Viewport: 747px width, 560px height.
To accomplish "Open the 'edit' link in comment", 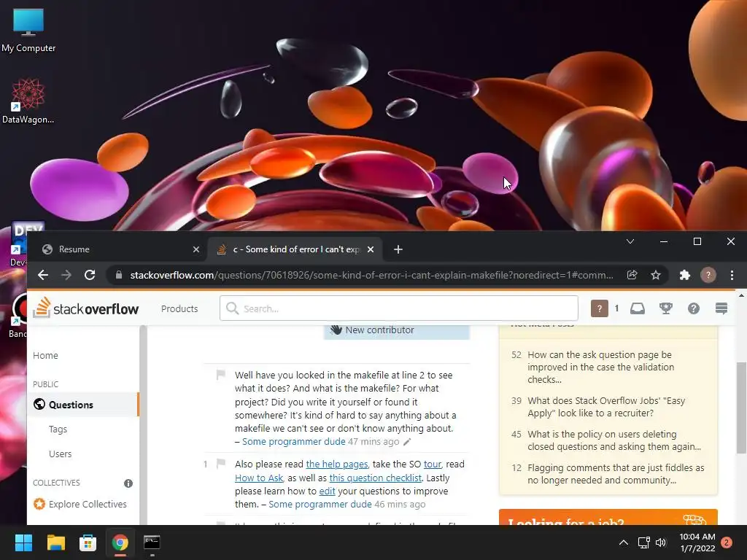I will click(327, 491).
